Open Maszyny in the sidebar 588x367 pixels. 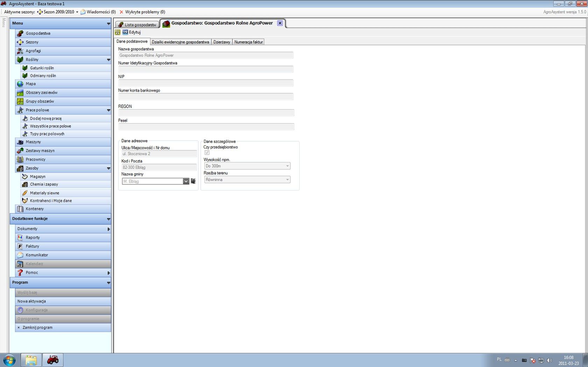pos(63,142)
